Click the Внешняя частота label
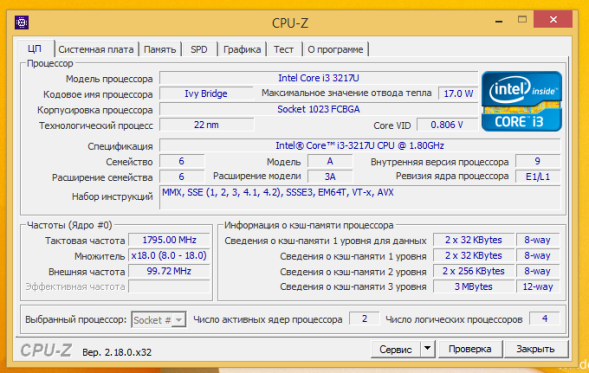 click(x=86, y=272)
